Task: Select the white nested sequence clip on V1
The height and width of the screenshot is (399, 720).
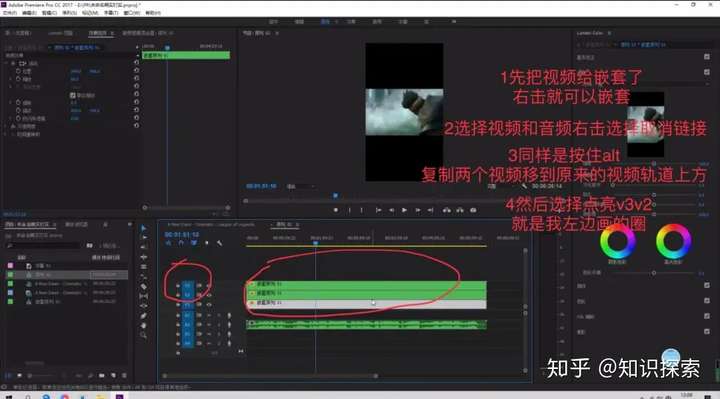Action: (x=366, y=303)
